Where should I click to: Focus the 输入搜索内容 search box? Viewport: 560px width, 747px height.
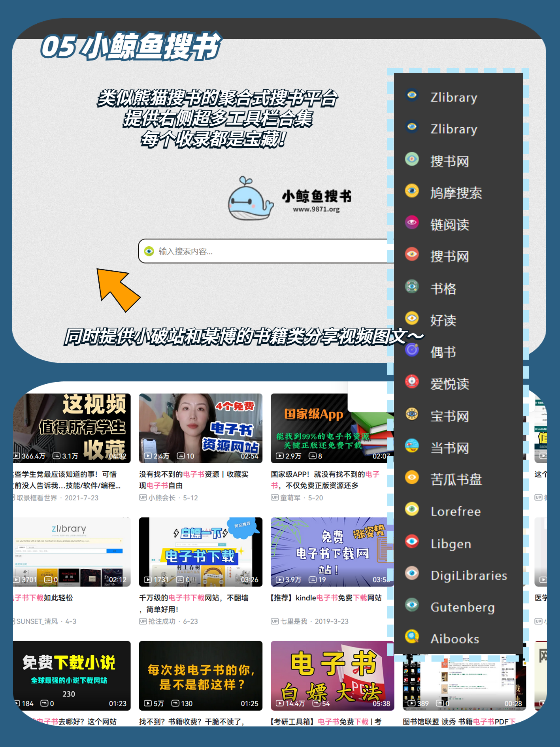click(x=266, y=251)
